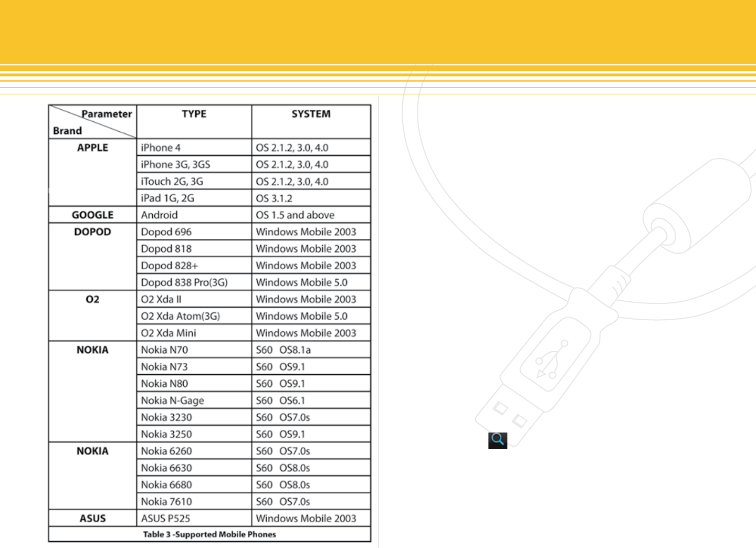Click the magnifier search icon
The image size is (756, 548).
(x=497, y=440)
